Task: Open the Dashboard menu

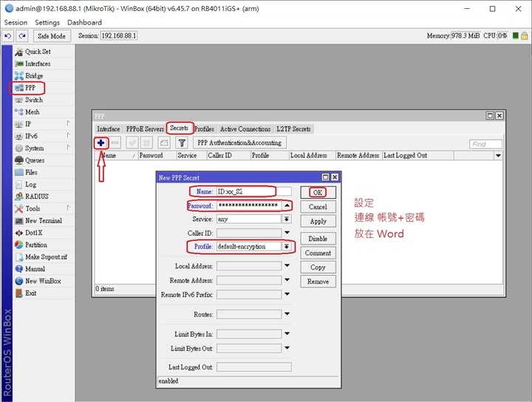Action: coord(84,22)
